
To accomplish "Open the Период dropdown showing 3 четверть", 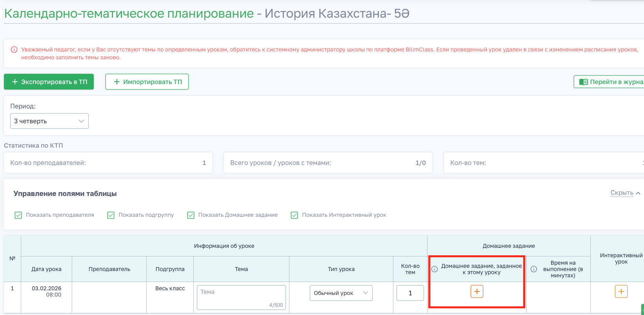I will (49, 121).
